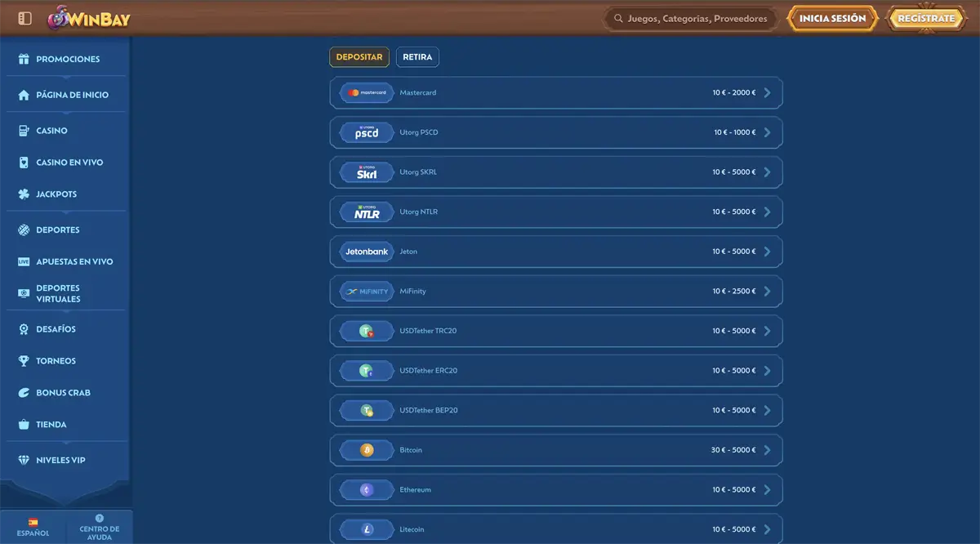Screen dimensions: 980x544
Task: Click the WinBay logo
Action: tap(90, 18)
